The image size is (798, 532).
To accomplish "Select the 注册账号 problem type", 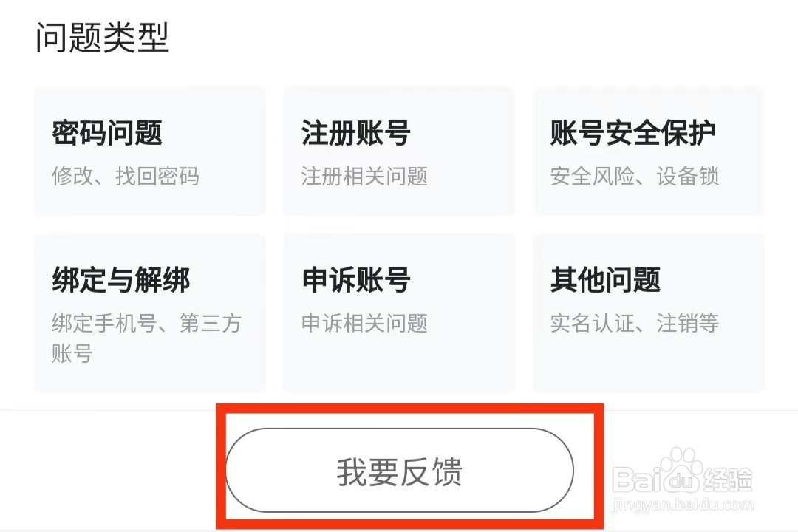I will 399,151.
